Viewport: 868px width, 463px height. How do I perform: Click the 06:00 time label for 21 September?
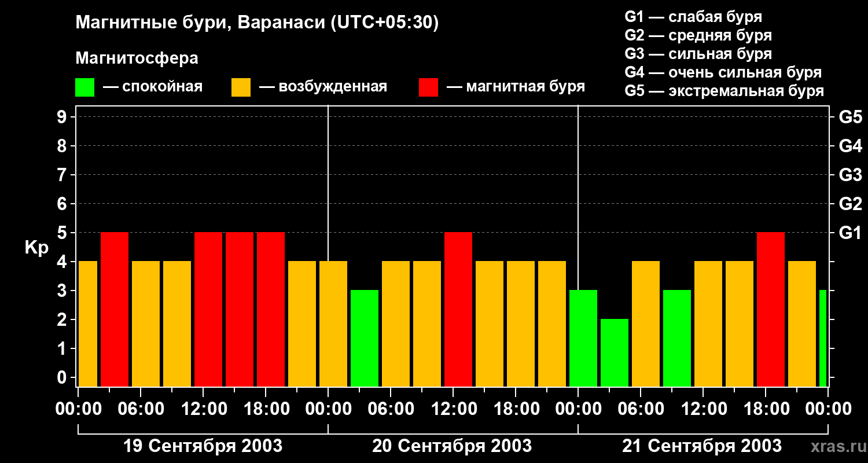(640, 409)
